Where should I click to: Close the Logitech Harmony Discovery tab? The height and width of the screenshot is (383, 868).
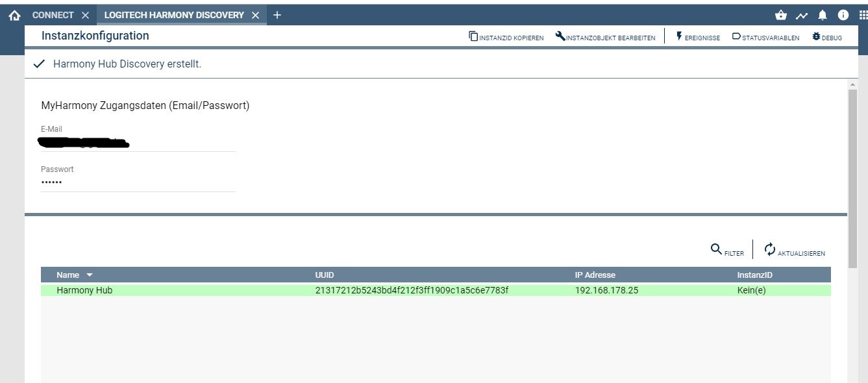point(255,15)
